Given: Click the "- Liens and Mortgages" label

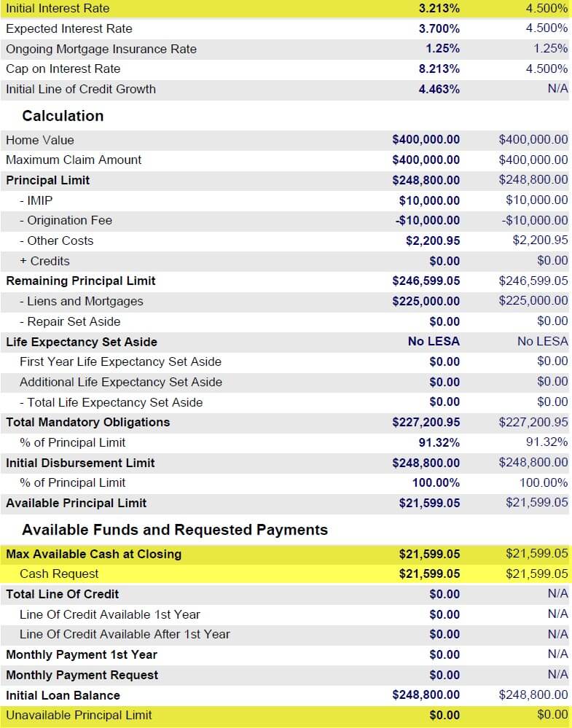Looking at the screenshot, I should (x=81, y=301).
